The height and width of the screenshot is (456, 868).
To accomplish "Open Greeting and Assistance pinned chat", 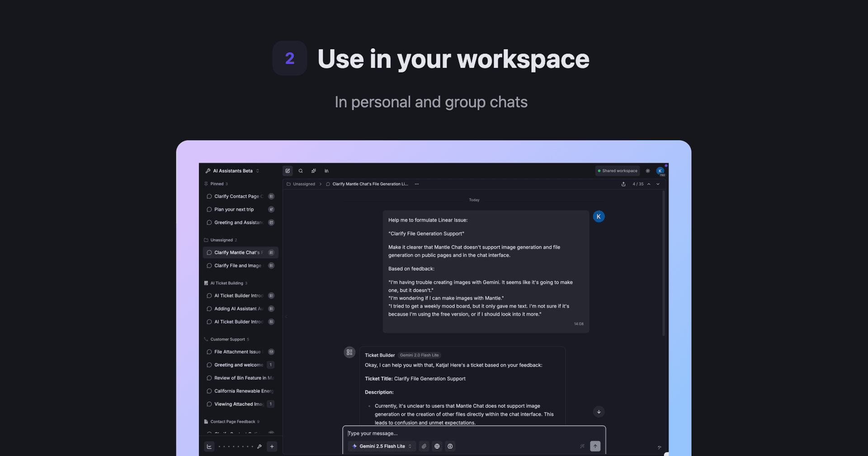I will click(x=241, y=223).
